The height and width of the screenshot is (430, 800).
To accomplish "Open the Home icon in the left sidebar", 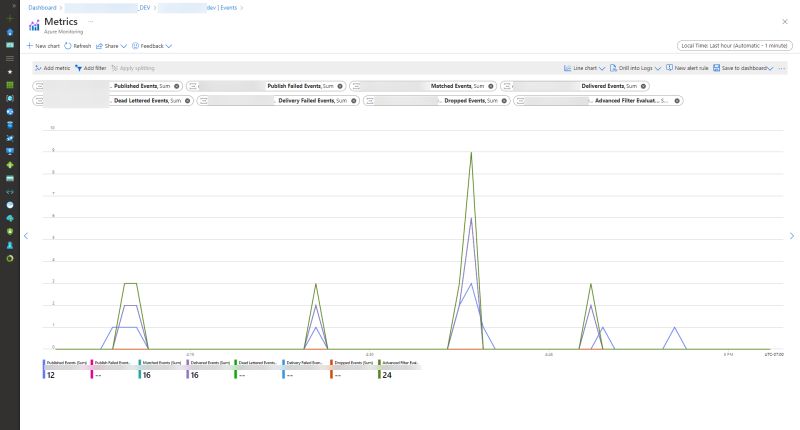I will [x=10, y=32].
